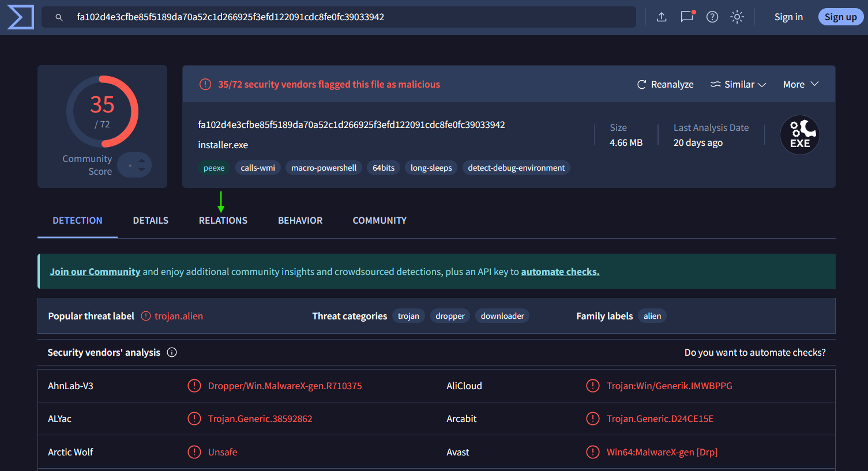Click the EXE file type icon

[800, 135]
